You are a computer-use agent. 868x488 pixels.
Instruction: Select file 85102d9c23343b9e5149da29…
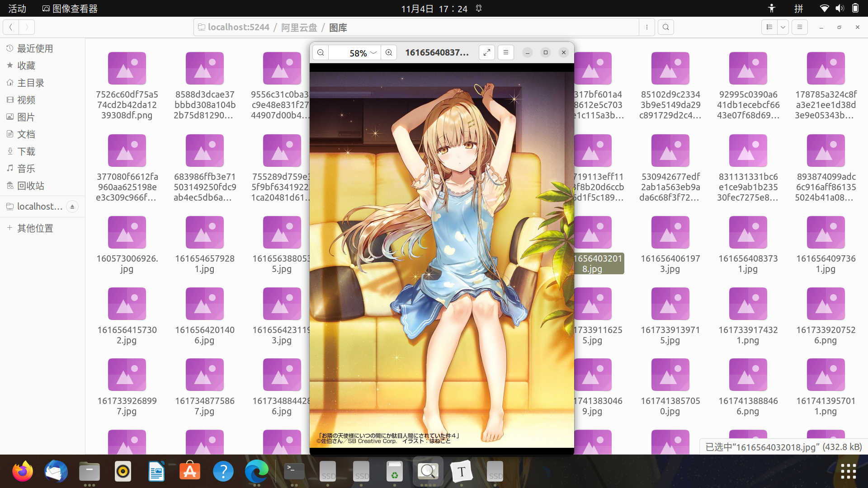tap(670, 86)
